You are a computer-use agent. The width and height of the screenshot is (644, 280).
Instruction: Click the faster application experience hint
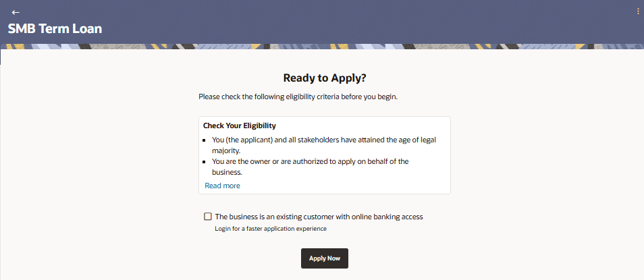click(x=266, y=229)
